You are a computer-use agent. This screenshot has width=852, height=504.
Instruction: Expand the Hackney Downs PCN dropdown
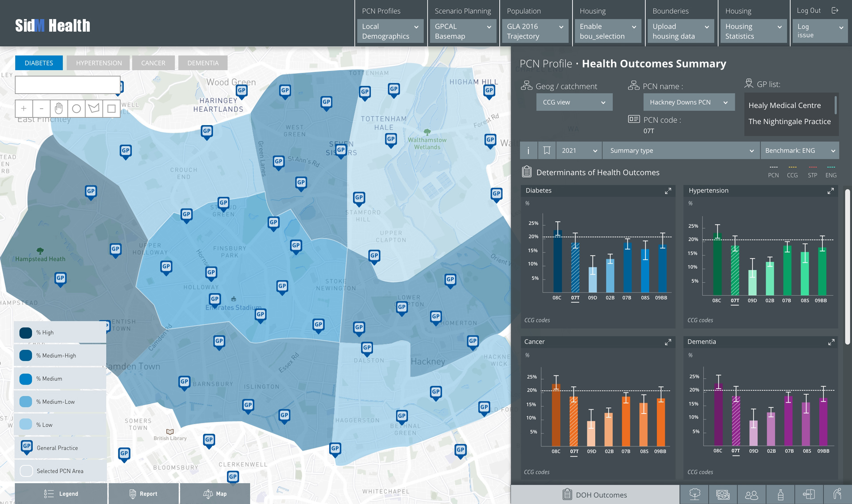click(x=689, y=102)
